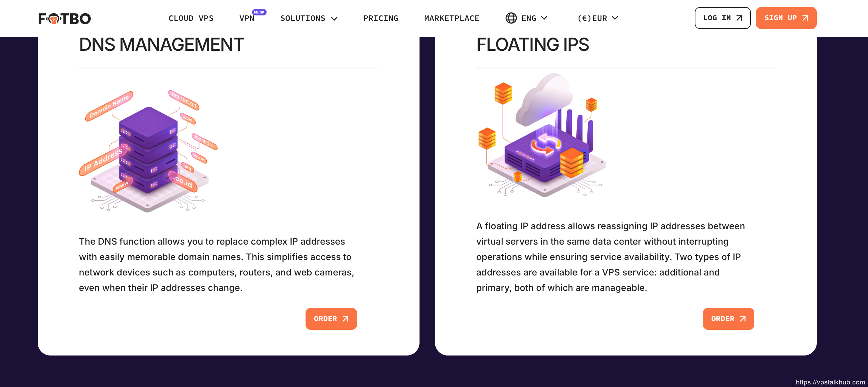This screenshot has width=868, height=387.
Task: Click the arrow icon in Sign Up button
Action: [805, 18]
